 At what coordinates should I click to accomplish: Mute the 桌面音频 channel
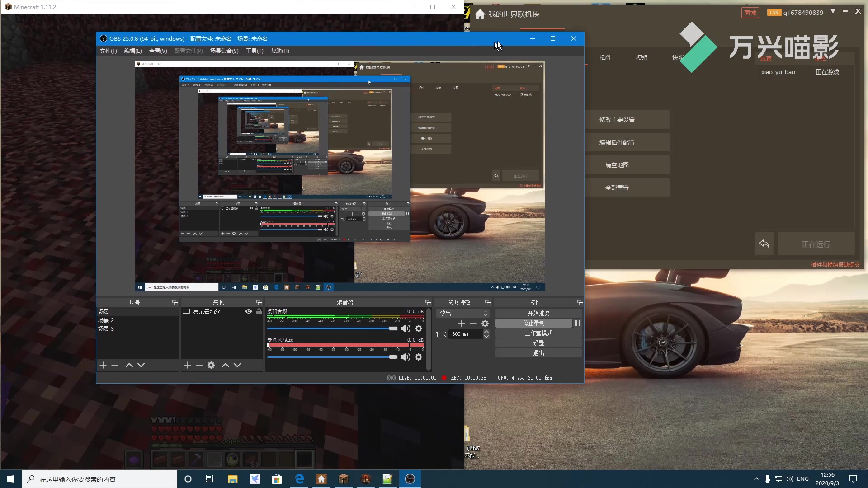[406, 328]
